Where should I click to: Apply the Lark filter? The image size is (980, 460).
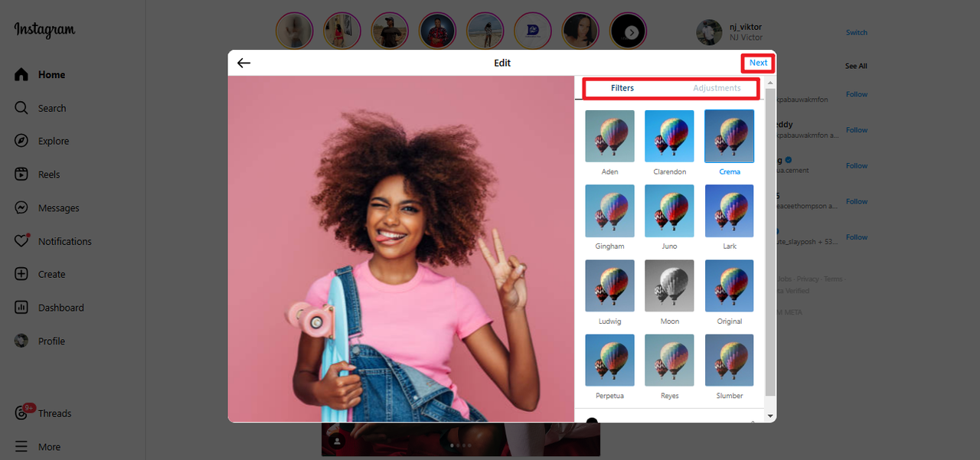coord(729,211)
